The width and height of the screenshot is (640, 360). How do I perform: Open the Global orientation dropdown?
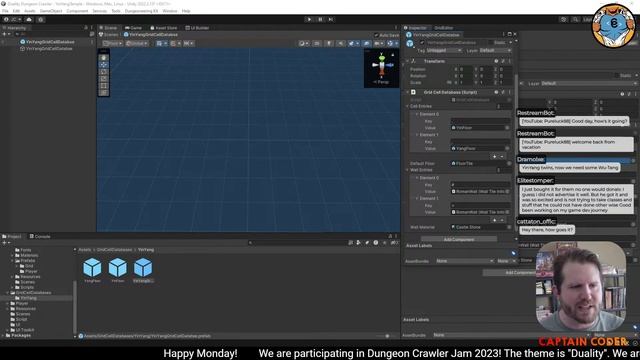[x=136, y=43]
